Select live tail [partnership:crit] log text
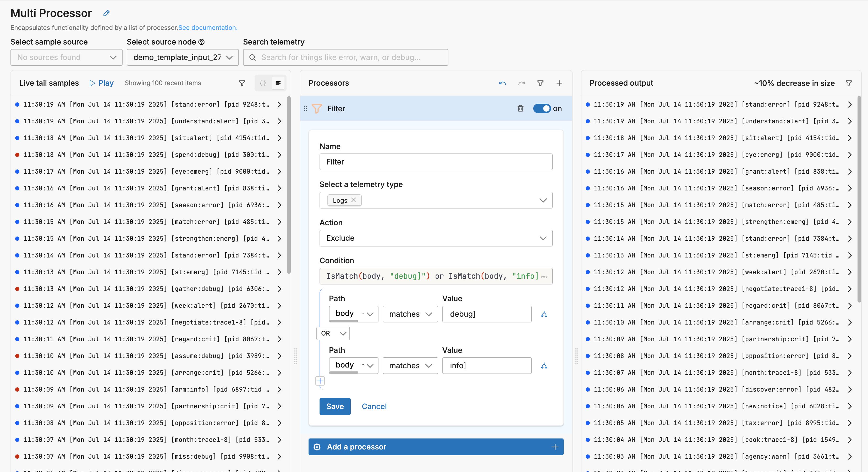 [146, 407]
